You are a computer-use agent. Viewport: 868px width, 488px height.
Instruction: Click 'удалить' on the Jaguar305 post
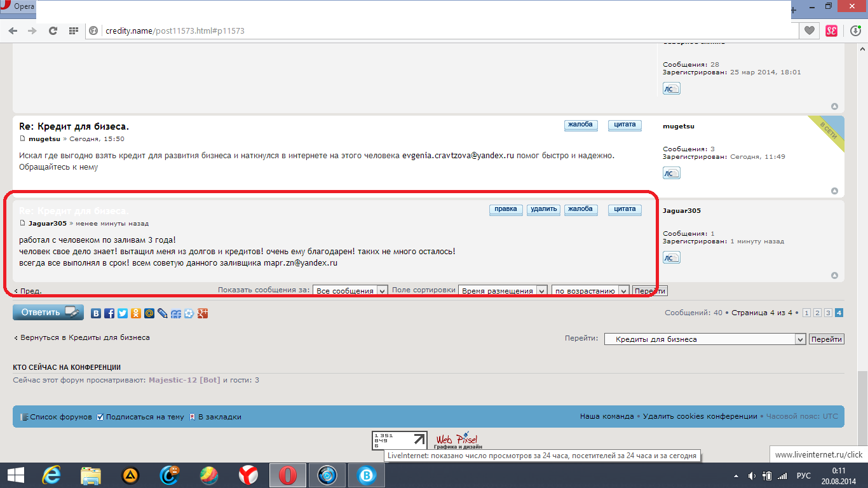click(x=543, y=210)
